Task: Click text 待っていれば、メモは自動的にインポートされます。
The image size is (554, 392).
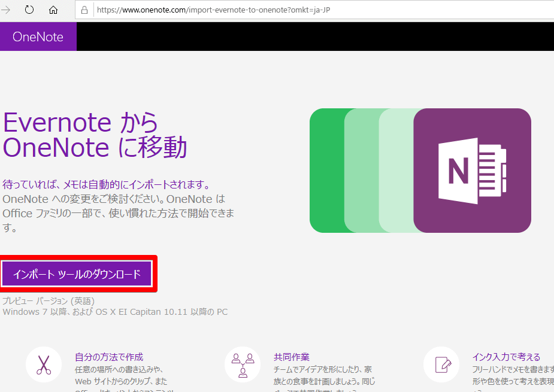Action: click(107, 184)
